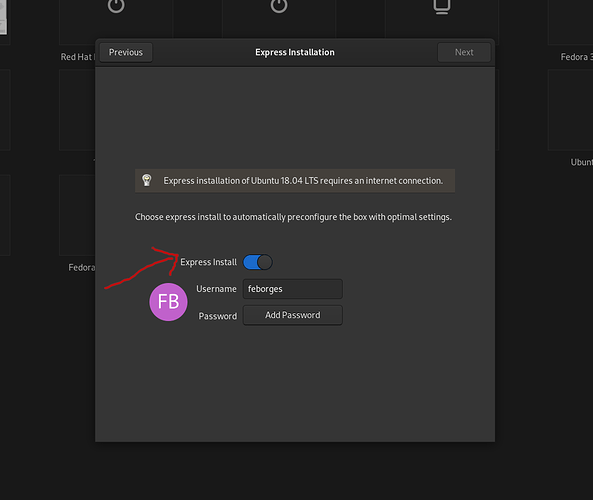This screenshot has height=500, width=593.
Task: Click the power icon above Red Hat box
Action: 116,5
